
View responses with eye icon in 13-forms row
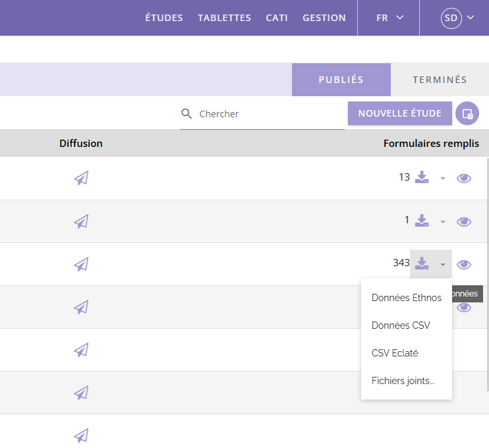pos(464,178)
